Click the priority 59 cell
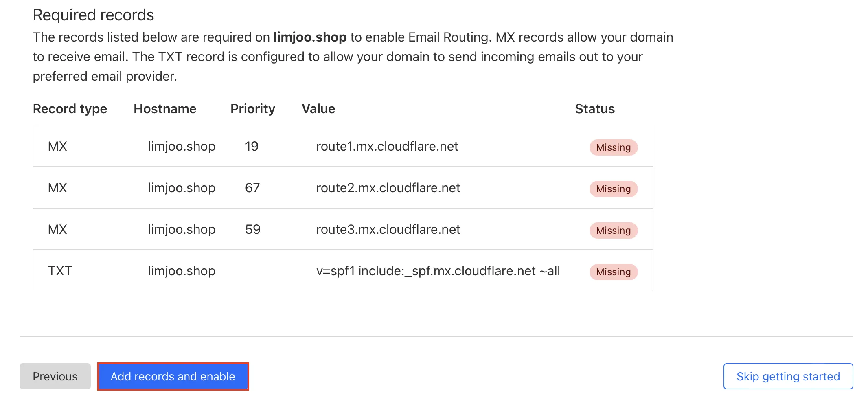868x404 pixels. coord(252,229)
